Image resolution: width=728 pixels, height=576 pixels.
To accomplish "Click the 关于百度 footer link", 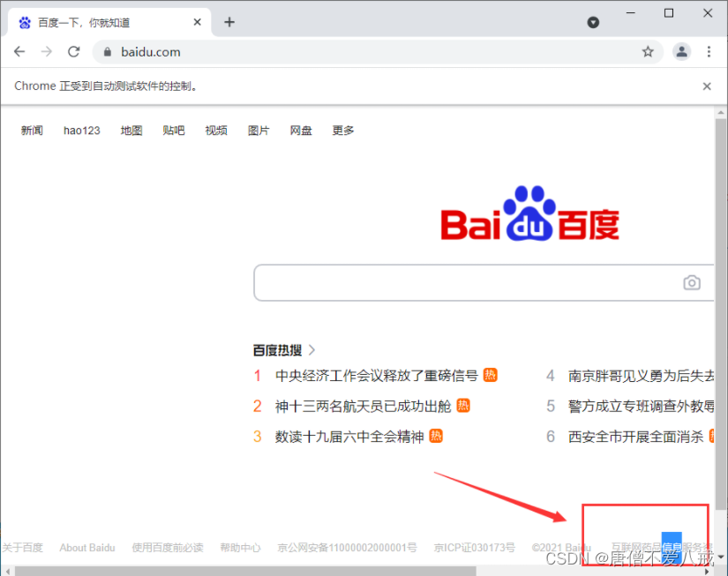I will (x=22, y=548).
